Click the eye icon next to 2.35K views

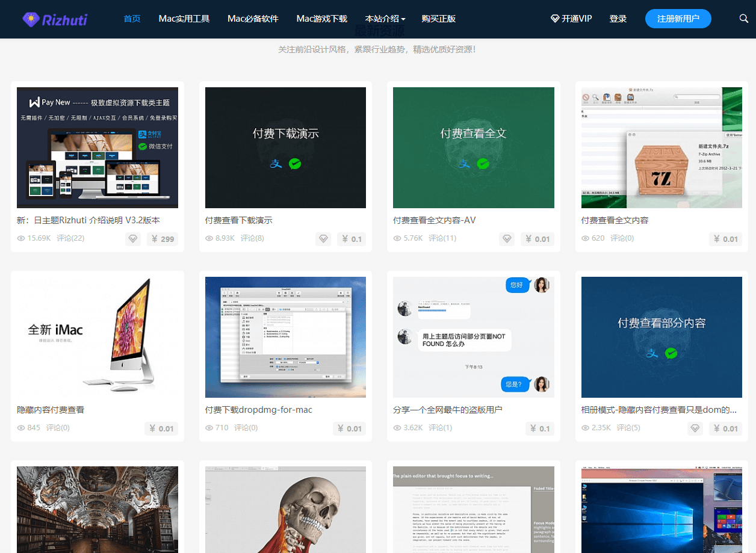point(586,428)
